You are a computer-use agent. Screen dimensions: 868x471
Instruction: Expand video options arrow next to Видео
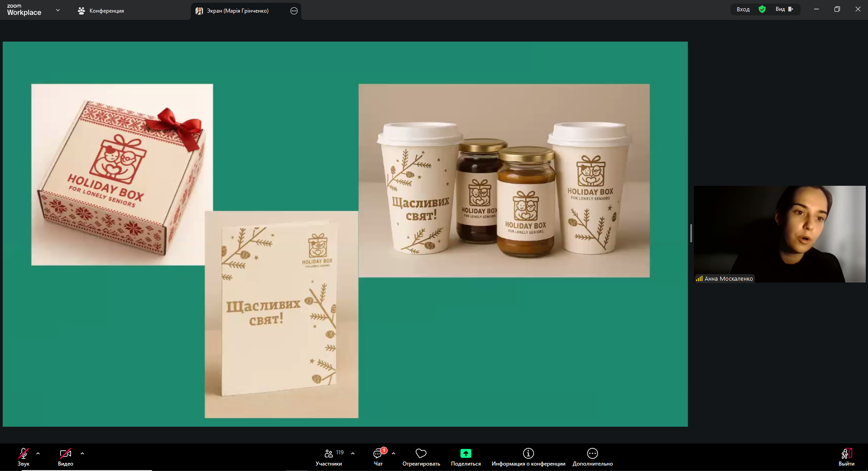click(82, 453)
